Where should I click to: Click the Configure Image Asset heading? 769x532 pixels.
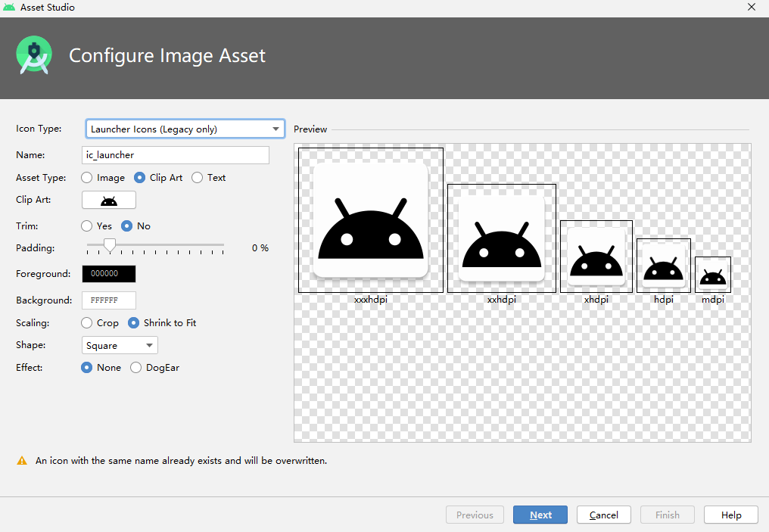pos(167,55)
